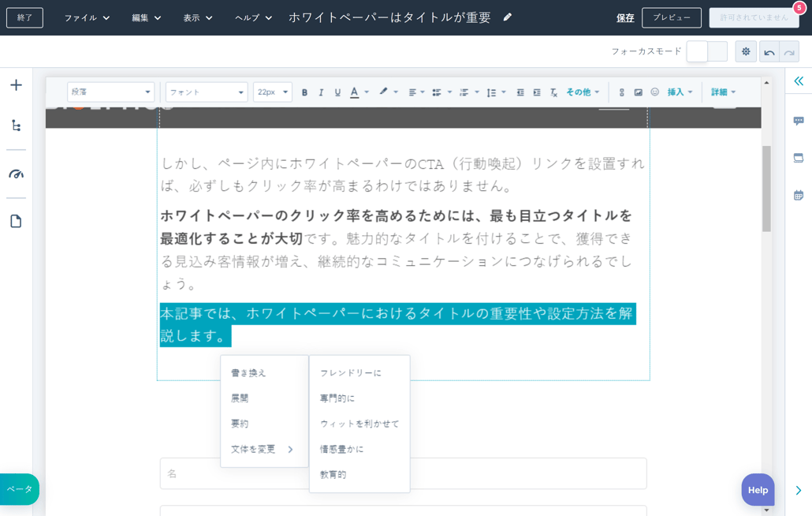Open the comments panel icon
Viewport: 812px width, 516px height.
[x=799, y=122]
